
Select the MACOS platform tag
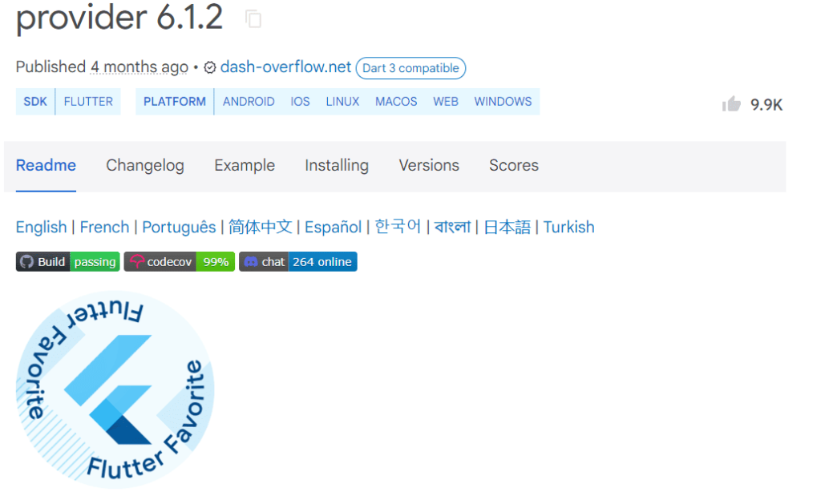[396, 102]
